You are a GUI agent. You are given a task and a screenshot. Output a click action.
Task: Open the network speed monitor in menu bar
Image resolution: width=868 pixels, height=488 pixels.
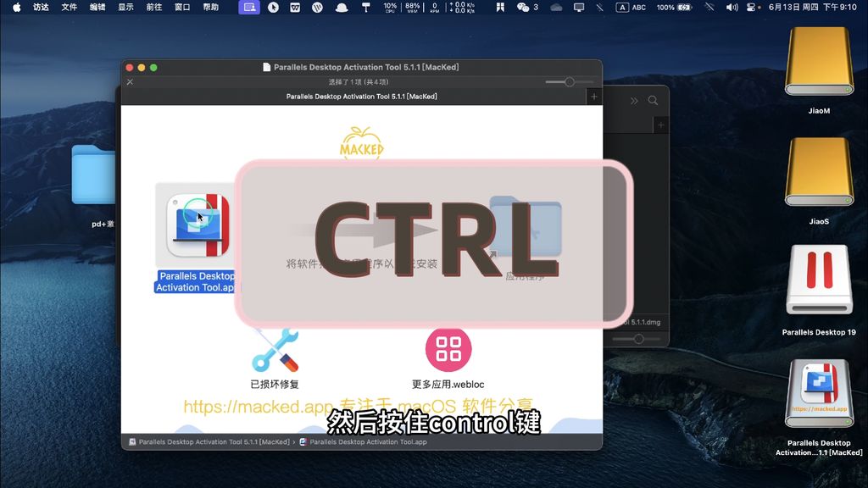[x=462, y=7]
